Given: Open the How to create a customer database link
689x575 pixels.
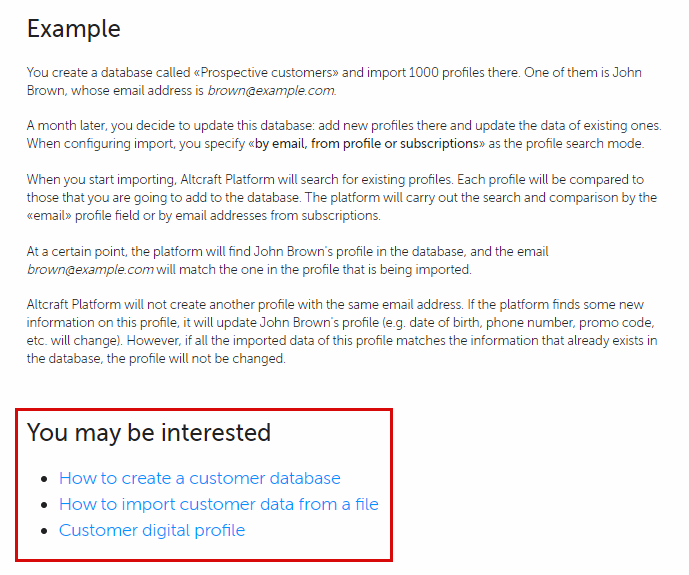Looking at the screenshot, I should [x=199, y=478].
